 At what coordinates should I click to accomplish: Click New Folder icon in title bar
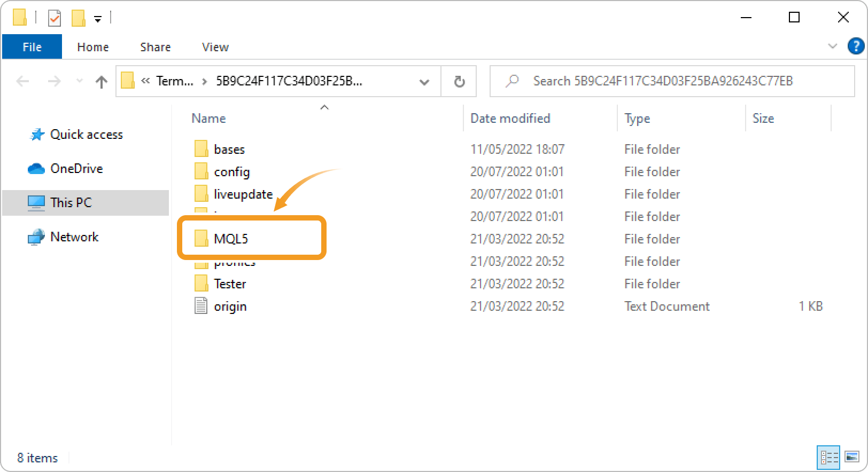click(x=79, y=19)
